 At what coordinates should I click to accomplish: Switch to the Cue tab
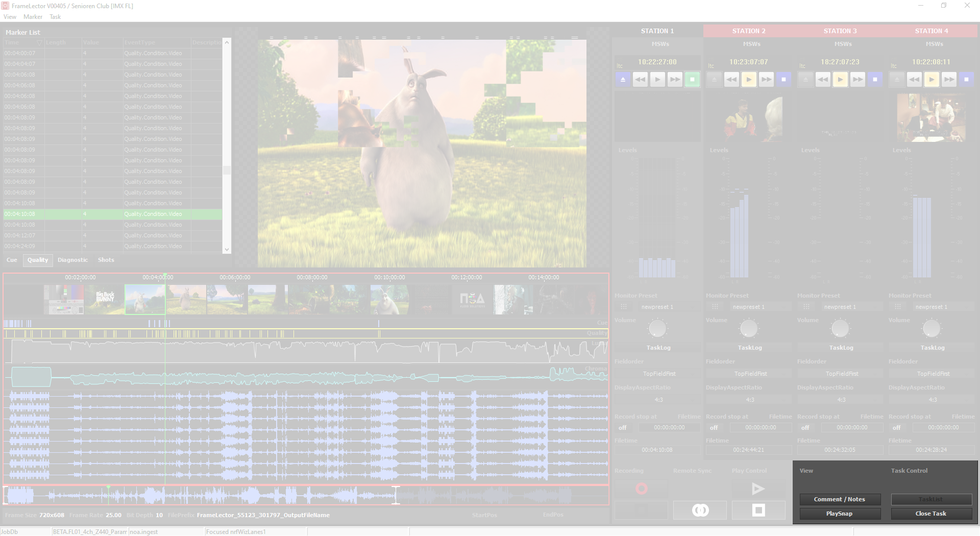12,260
